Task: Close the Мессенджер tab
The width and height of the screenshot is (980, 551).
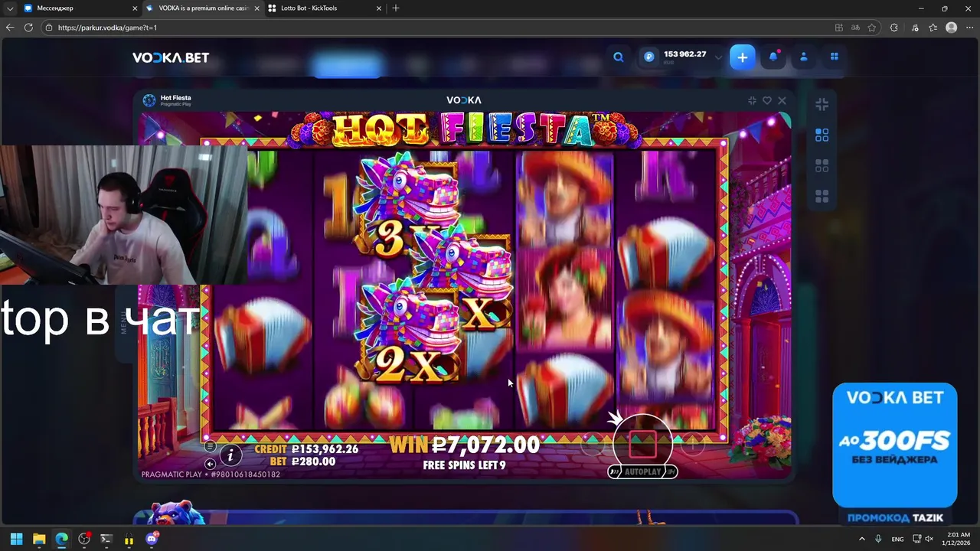Action: tap(136, 8)
